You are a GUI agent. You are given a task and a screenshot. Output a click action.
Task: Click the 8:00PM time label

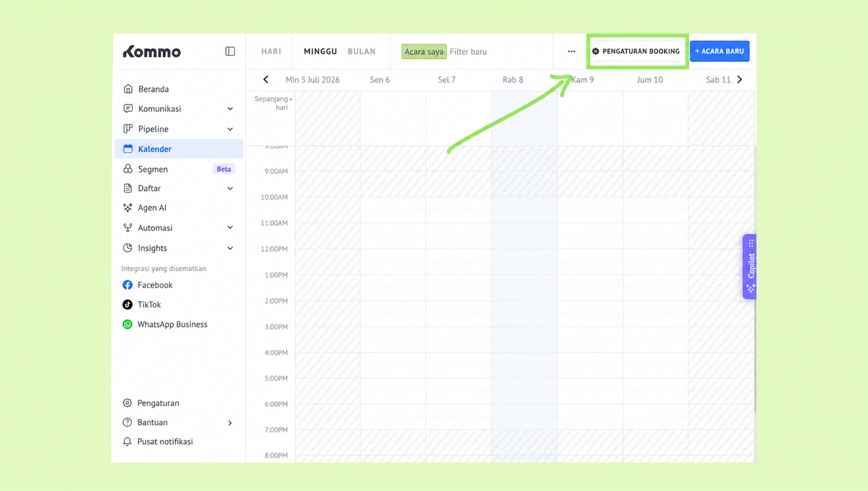pos(276,455)
